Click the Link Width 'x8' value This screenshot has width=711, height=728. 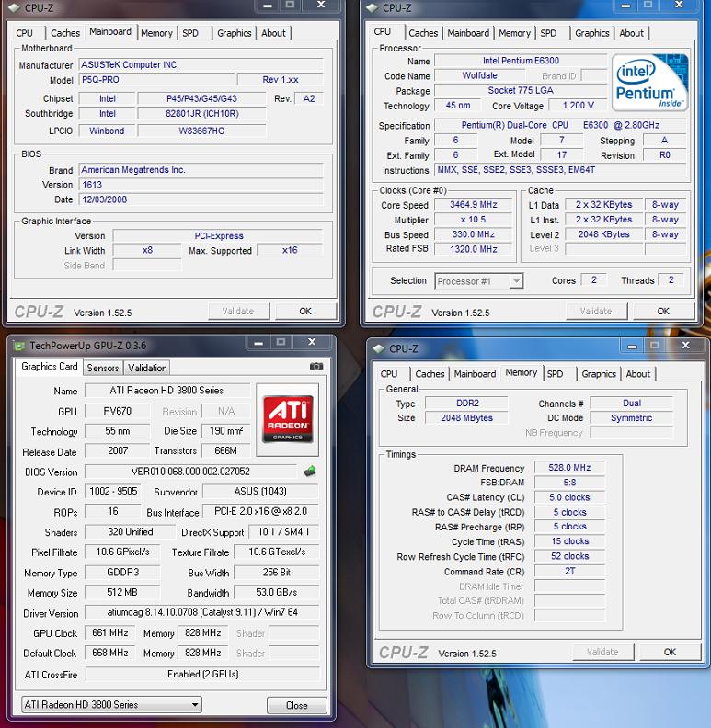click(147, 250)
